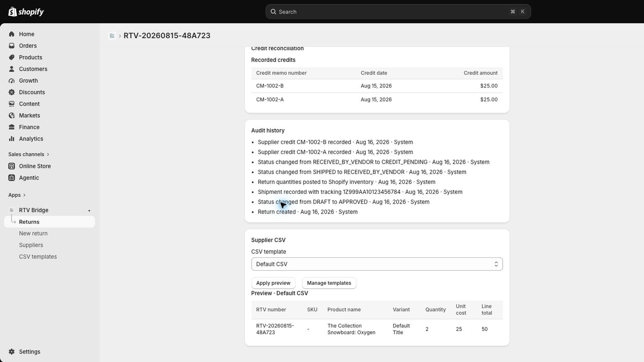The width and height of the screenshot is (644, 362).
Task: Click credit memo CM-1002-A cell
Action: (270, 100)
